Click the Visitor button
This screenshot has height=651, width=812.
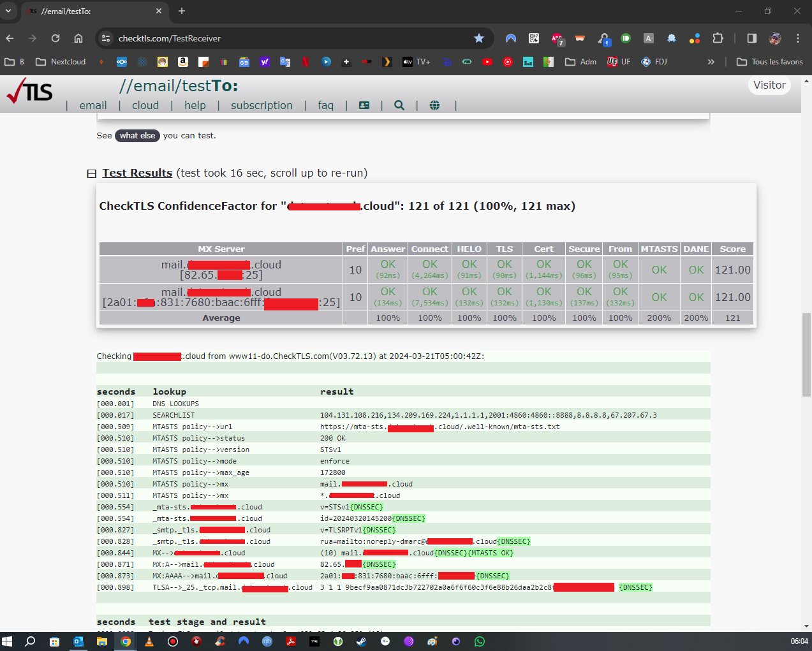click(769, 85)
